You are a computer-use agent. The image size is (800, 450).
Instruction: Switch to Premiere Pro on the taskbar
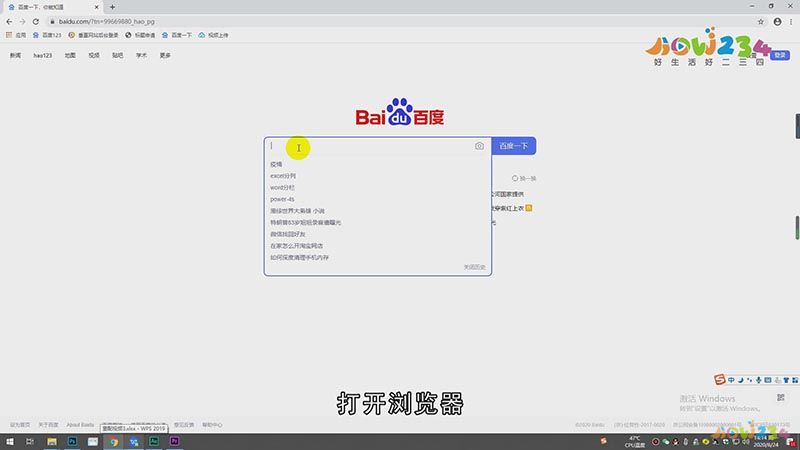click(174, 441)
